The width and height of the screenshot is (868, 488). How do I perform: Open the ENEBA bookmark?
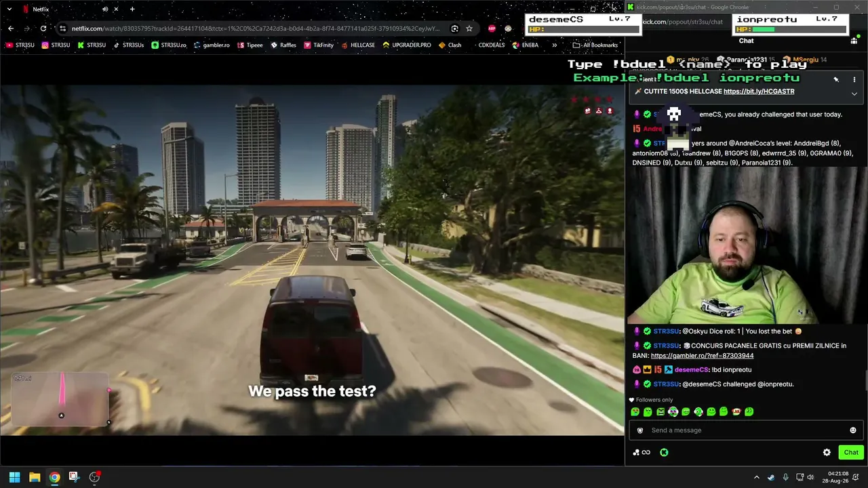[x=526, y=45]
